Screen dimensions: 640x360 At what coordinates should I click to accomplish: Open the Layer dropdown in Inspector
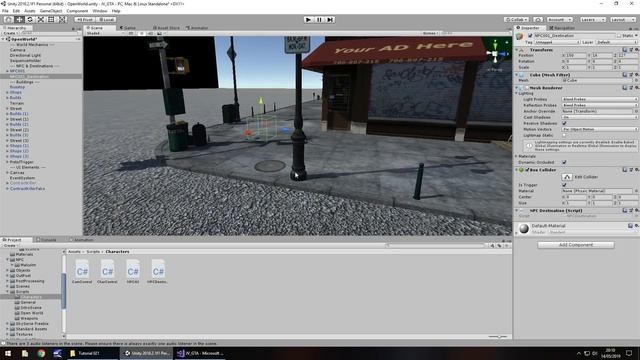click(616, 42)
